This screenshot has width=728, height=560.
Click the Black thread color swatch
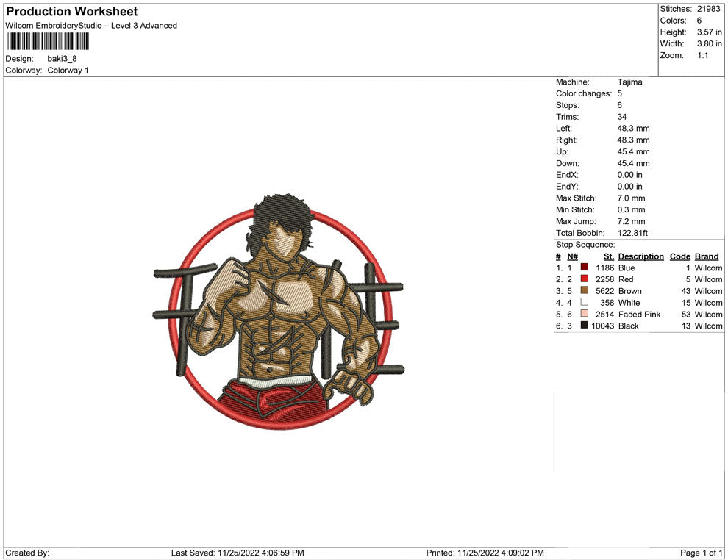pyautogui.click(x=585, y=326)
